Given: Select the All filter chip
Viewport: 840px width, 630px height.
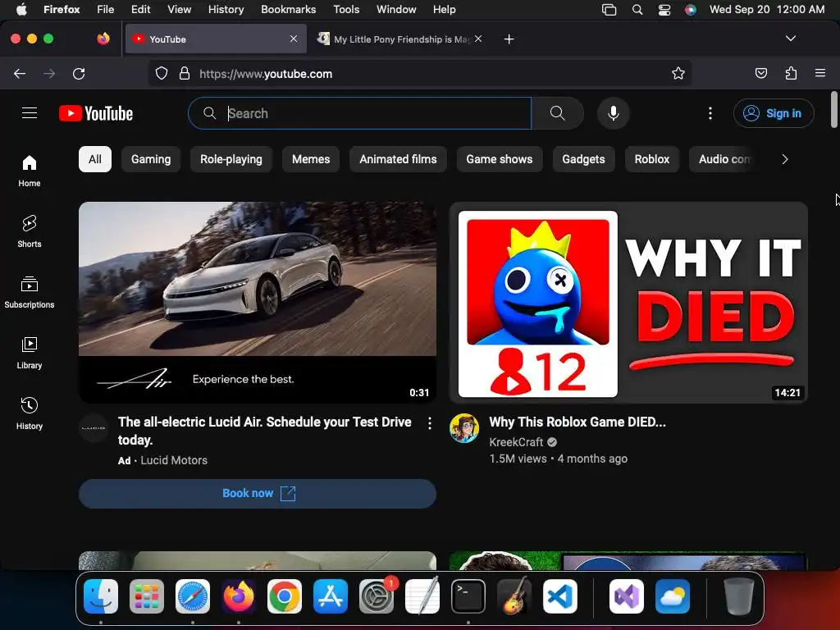Looking at the screenshot, I should [95, 159].
